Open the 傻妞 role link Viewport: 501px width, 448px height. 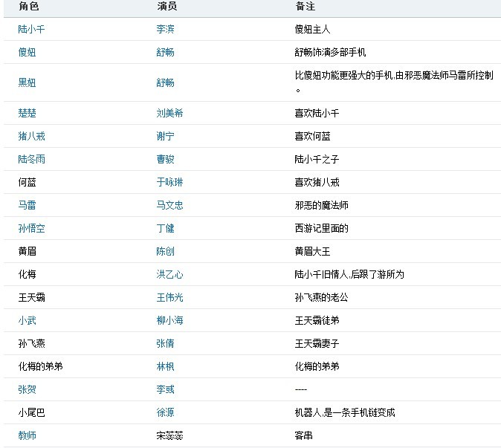coord(27,52)
